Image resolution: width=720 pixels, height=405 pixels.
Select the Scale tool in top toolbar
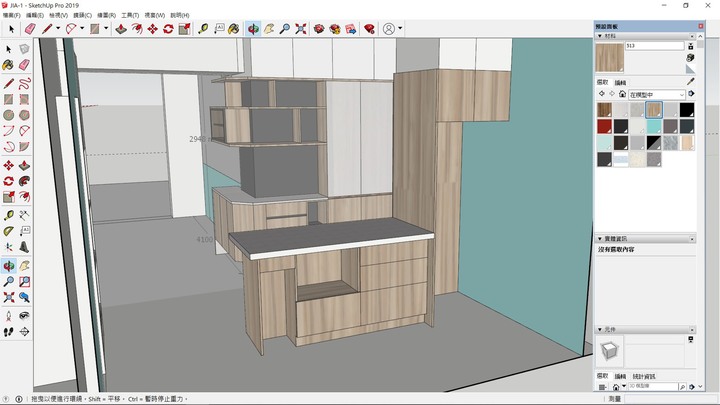(184, 29)
